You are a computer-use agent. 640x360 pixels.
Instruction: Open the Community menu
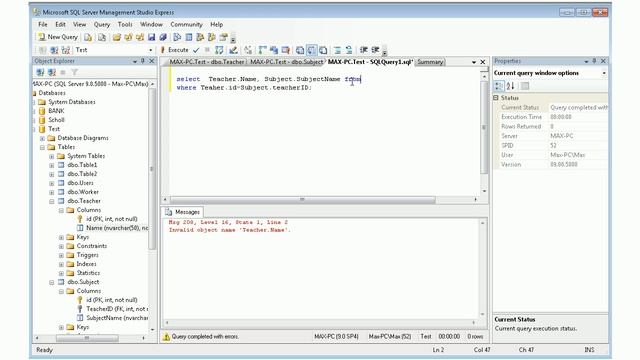click(186, 24)
